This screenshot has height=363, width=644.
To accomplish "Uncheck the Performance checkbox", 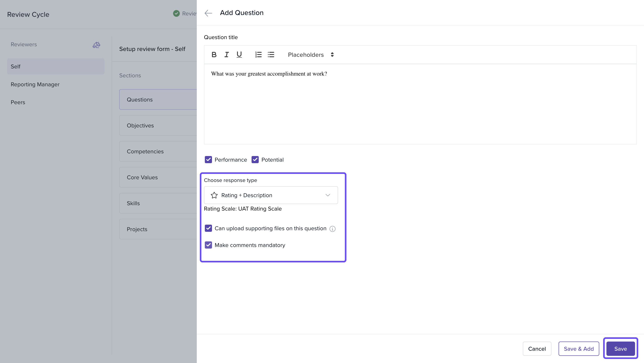I will [x=208, y=160].
